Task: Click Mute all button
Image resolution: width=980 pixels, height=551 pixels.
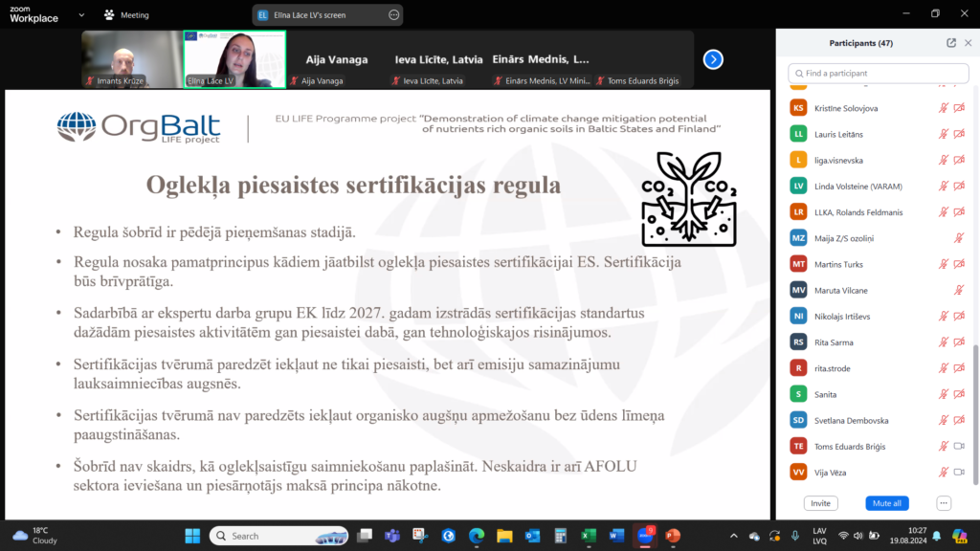Action: point(887,503)
